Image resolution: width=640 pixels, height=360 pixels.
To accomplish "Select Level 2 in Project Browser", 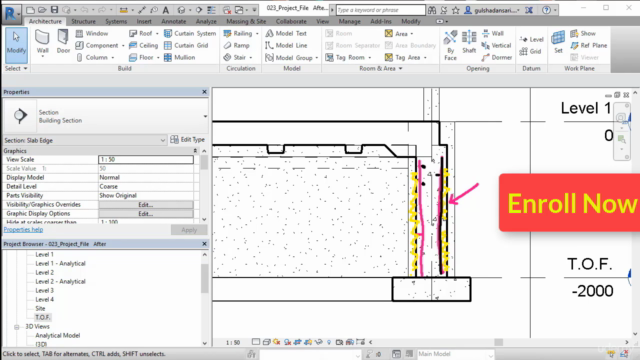I will pyautogui.click(x=44, y=272).
